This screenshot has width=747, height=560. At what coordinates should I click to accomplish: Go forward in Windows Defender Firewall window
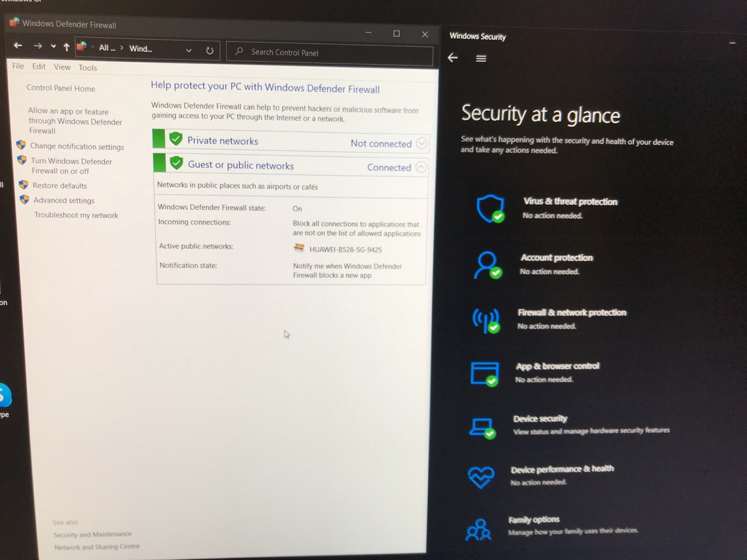(38, 46)
